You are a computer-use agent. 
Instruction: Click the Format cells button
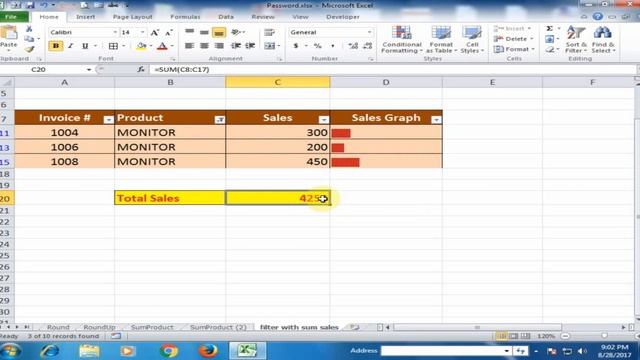click(513, 49)
